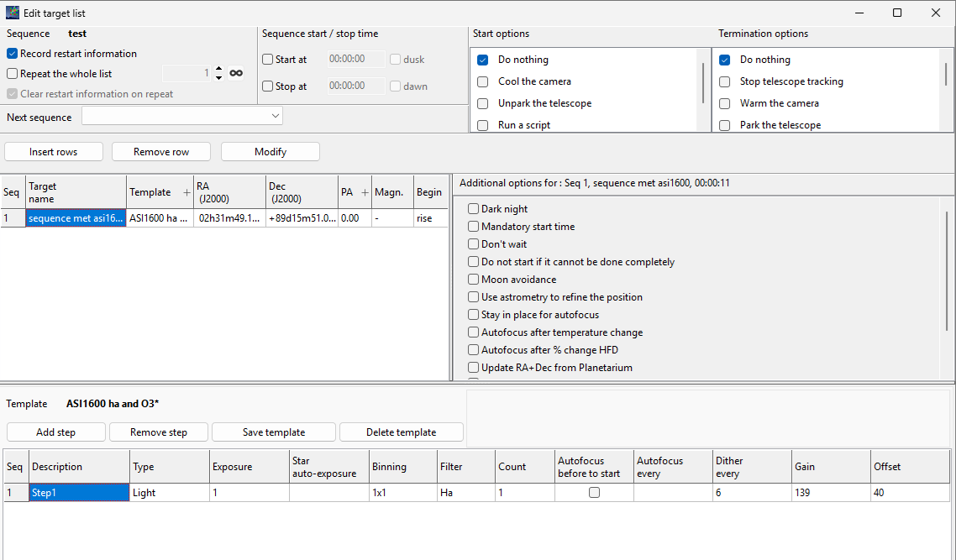Viewport: 956px width, 560px height.
Task: Enable Use astrometry to refine the position
Action: (x=473, y=297)
